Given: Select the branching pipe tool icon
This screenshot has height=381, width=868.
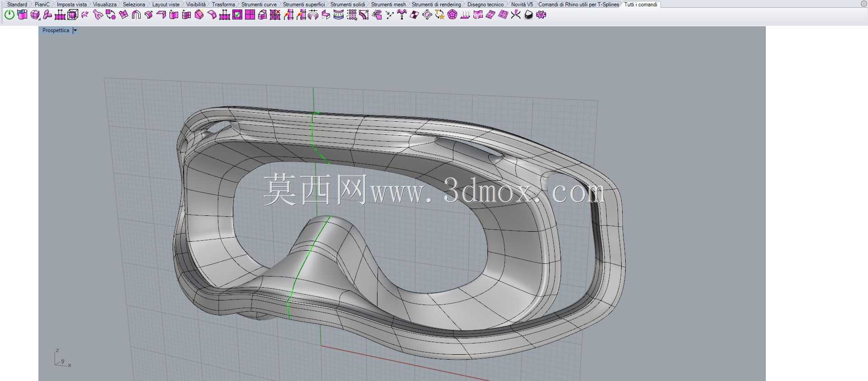Looking at the screenshot, I should click(98, 15).
